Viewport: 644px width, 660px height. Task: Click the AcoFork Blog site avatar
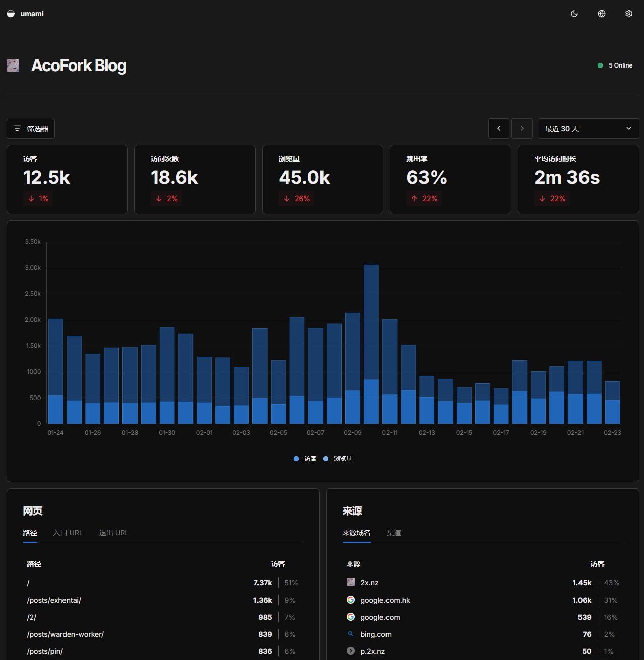13,65
